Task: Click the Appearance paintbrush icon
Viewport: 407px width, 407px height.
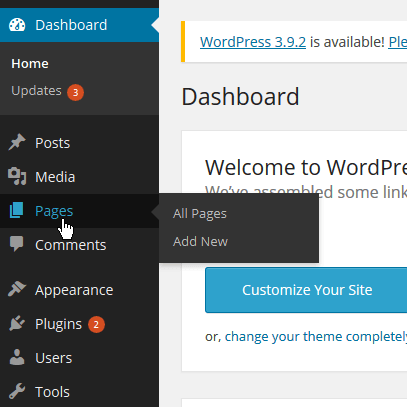Action: tap(17, 289)
